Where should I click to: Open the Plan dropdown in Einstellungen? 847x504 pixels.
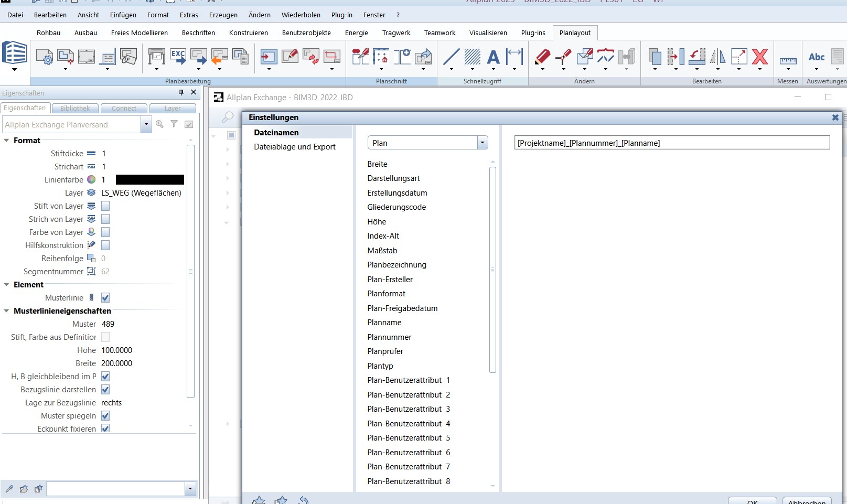[x=483, y=143]
